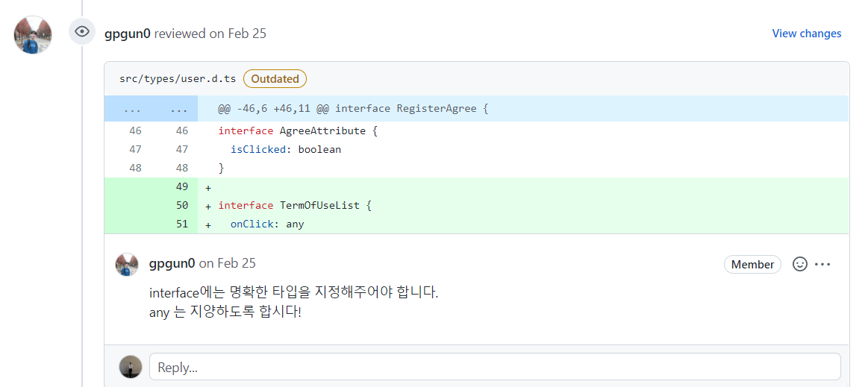Select added line number 49
The height and width of the screenshot is (387, 868).
(181, 186)
